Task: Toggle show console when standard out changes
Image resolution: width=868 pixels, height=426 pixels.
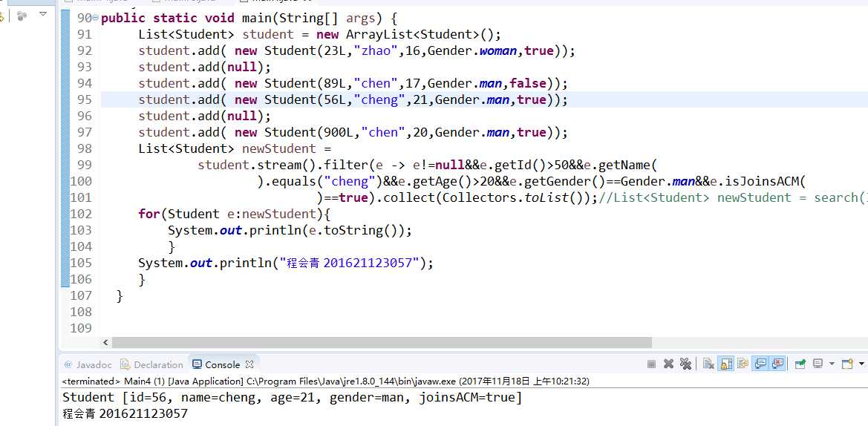Action: 760,364
